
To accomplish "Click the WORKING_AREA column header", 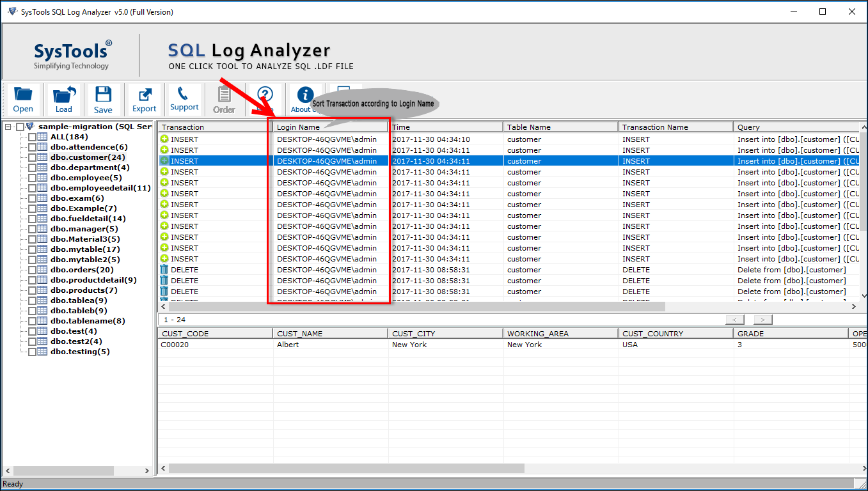I will (x=561, y=334).
